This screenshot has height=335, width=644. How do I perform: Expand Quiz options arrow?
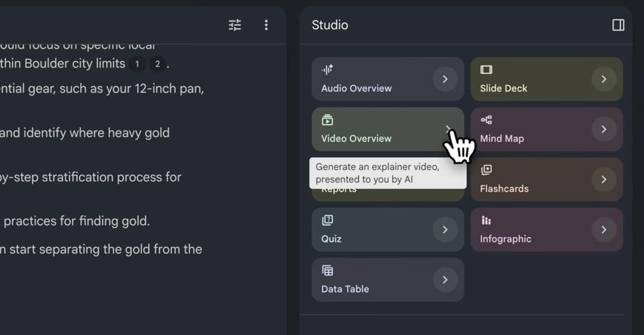[x=445, y=229]
